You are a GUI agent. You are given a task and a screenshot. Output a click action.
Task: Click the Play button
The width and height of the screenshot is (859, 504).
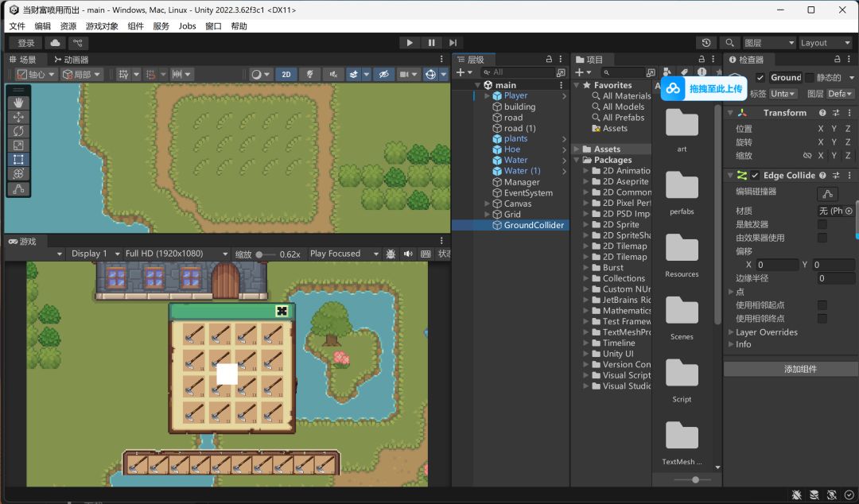point(410,43)
